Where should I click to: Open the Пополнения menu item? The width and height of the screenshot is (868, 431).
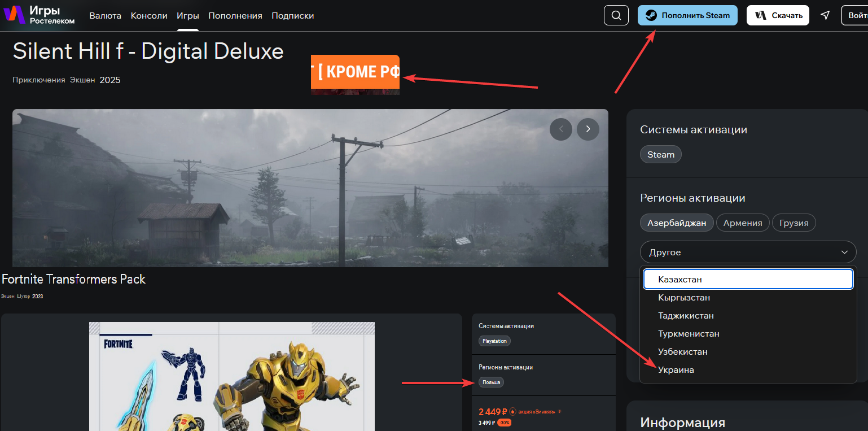235,16
